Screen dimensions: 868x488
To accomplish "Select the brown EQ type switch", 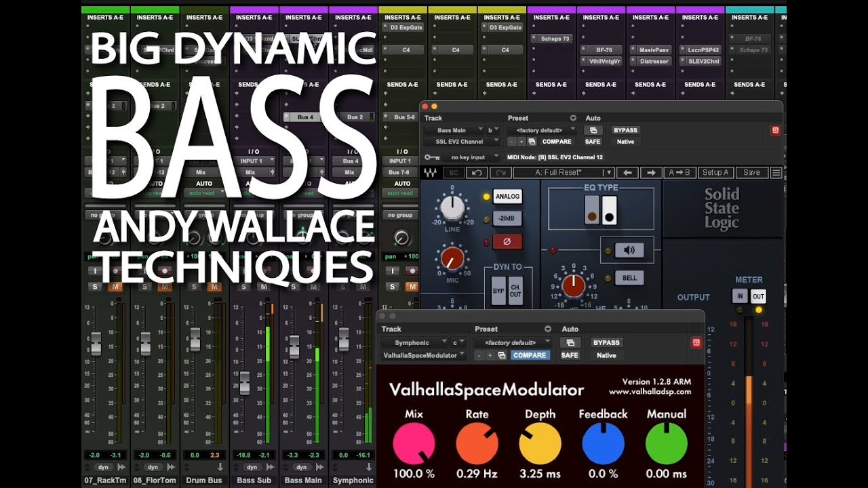I will pyautogui.click(x=591, y=210).
